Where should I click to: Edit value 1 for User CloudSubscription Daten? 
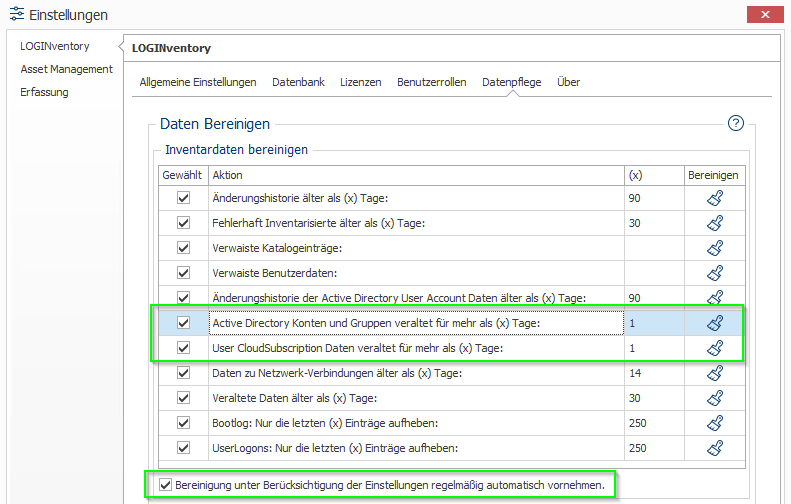654,348
